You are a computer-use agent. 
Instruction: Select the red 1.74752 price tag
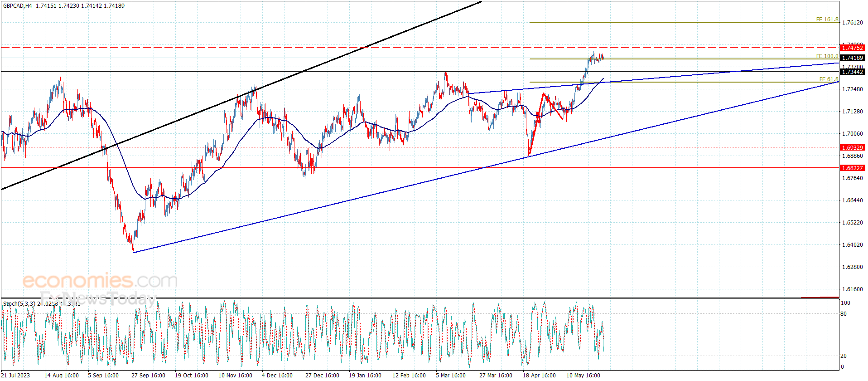852,48
